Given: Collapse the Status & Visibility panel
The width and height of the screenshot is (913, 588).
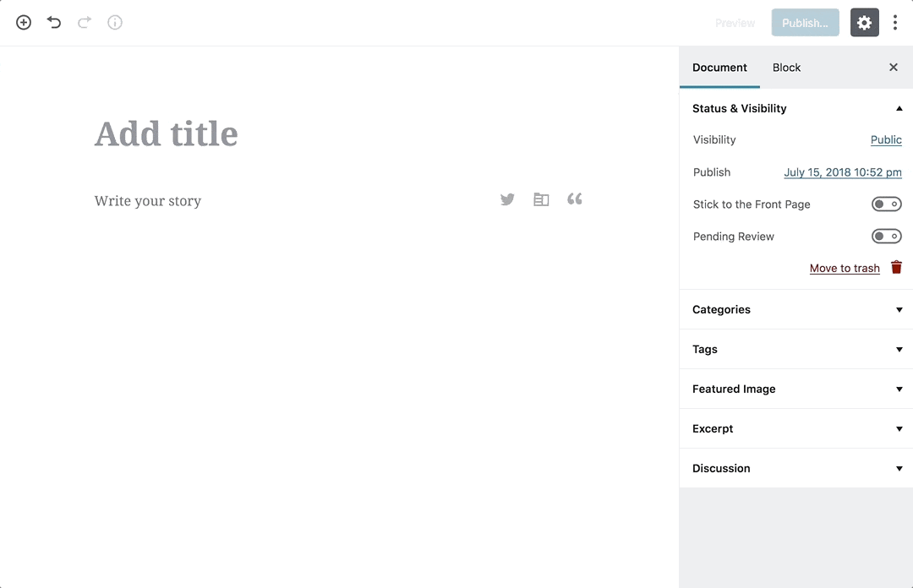Looking at the screenshot, I should (899, 108).
